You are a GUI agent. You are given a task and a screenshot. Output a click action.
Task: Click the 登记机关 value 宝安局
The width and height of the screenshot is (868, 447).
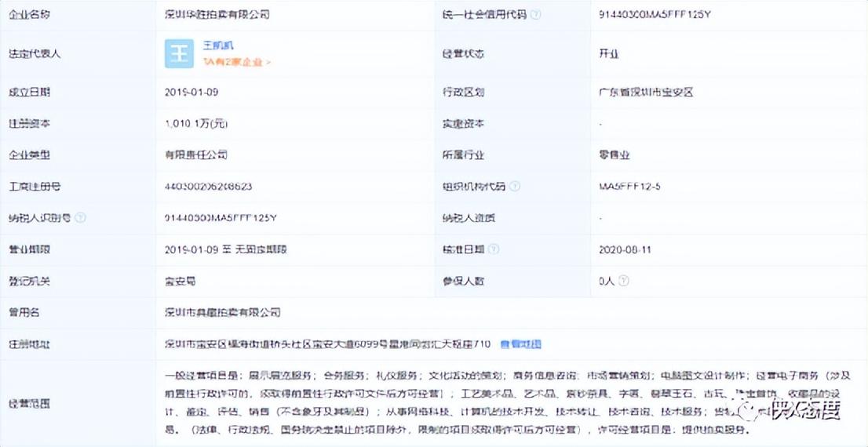[x=180, y=281]
